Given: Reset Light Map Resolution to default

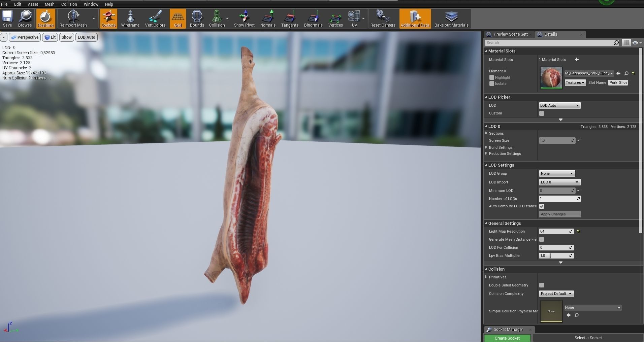Looking at the screenshot, I should click(578, 231).
